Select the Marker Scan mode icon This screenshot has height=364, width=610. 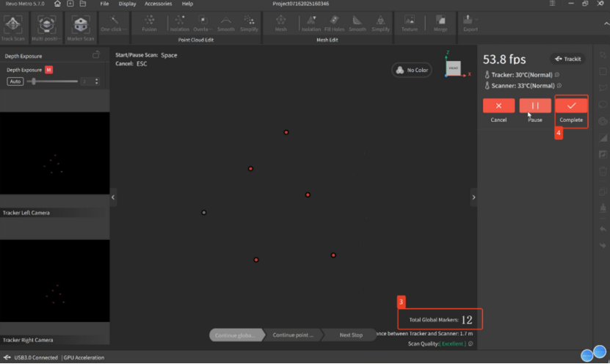(x=80, y=26)
